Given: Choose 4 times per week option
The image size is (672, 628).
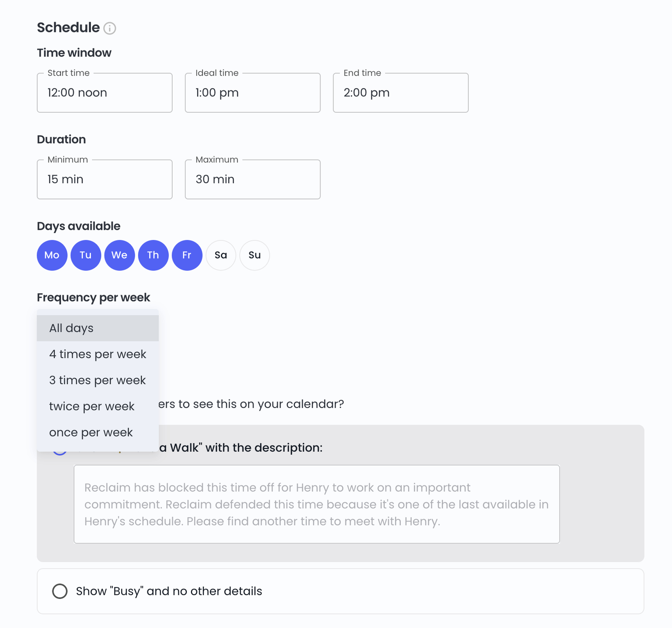Looking at the screenshot, I should (x=98, y=354).
